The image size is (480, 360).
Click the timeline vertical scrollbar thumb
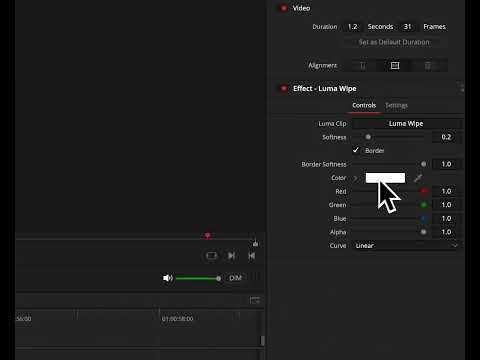click(263, 340)
